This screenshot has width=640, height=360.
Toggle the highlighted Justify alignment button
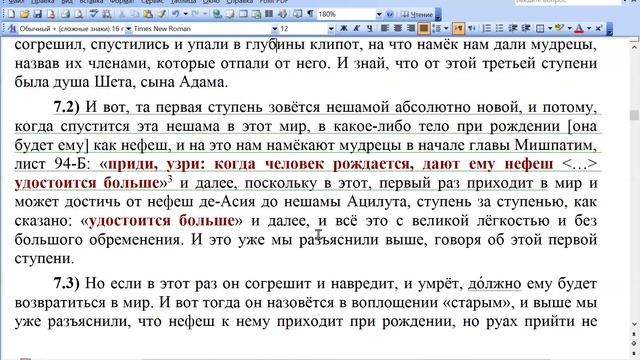pos(424,28)
